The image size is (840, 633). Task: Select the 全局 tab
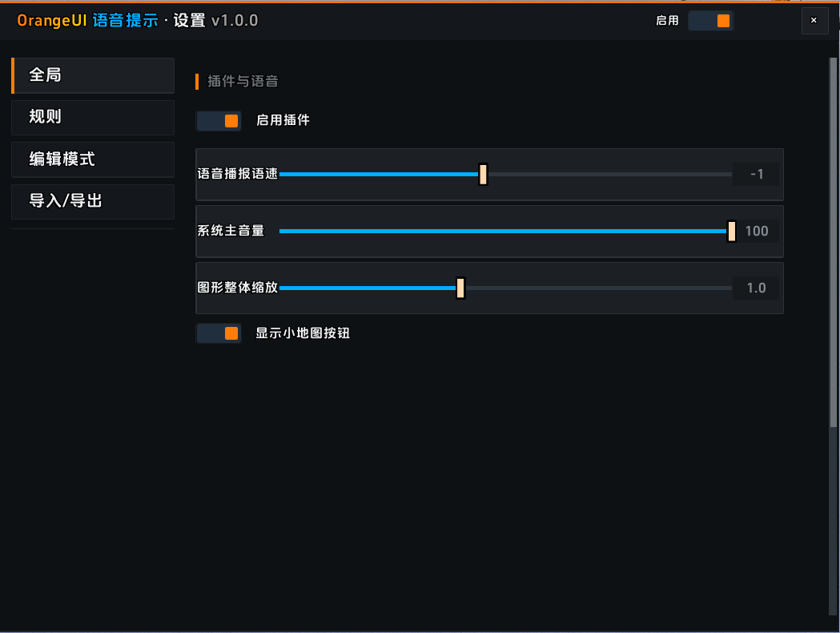(x=93, y=75)
